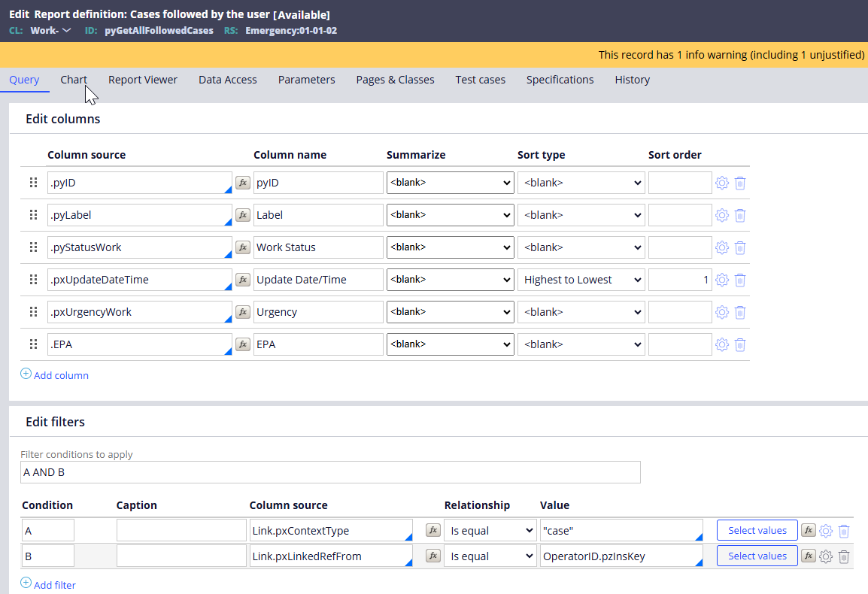The height and width of the screenshot is (594, 868).
Task: Grab drag handle of .pyLabel row
Action: click(33, 215)
